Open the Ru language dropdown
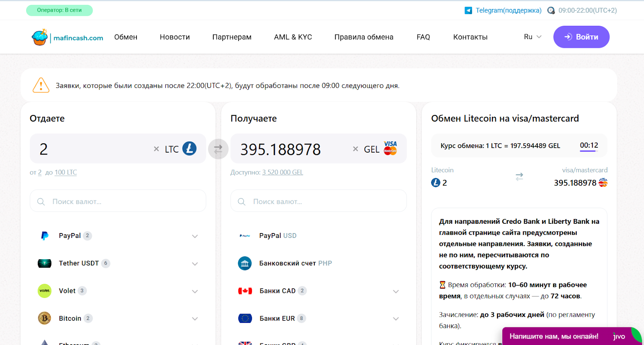Screen dimensions: 644x345 [x=533, y=37]
